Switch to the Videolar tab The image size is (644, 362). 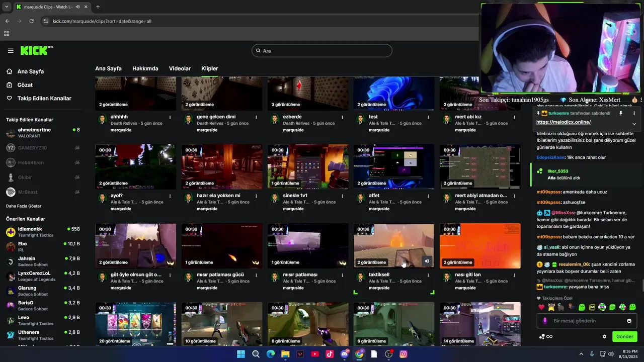pyautogui.click(x=180, y=68)
